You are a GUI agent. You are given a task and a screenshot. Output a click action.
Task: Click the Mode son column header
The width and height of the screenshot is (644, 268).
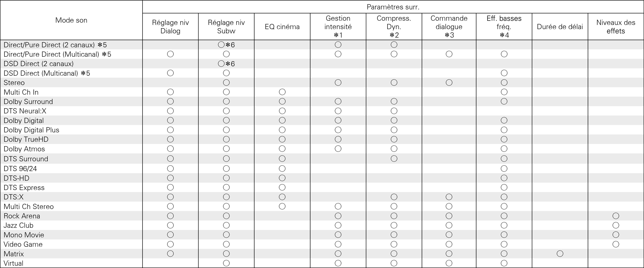pos(71,20)
